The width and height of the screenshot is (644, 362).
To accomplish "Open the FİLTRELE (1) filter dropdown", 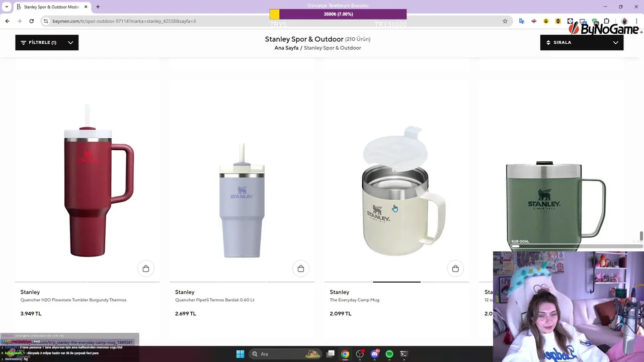I will (x=47, y=42).
